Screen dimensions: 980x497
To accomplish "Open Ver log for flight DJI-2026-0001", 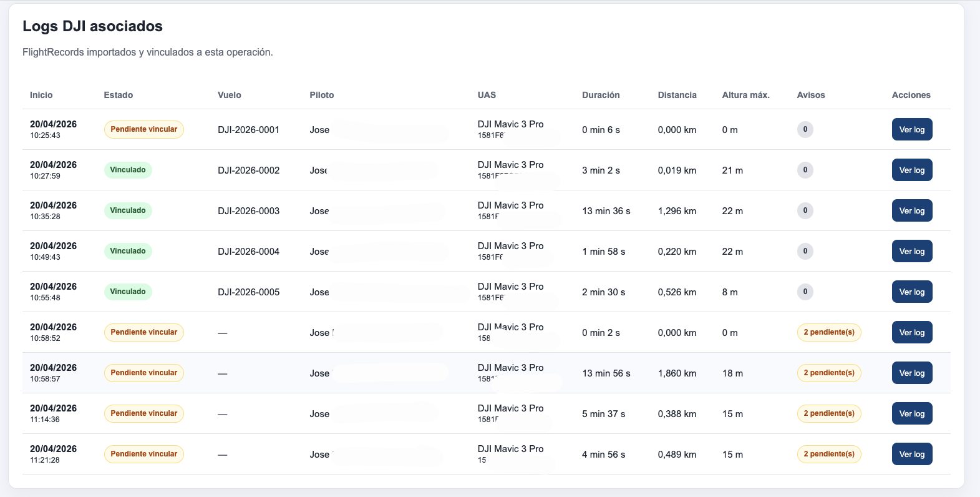I will click(912, 129).
